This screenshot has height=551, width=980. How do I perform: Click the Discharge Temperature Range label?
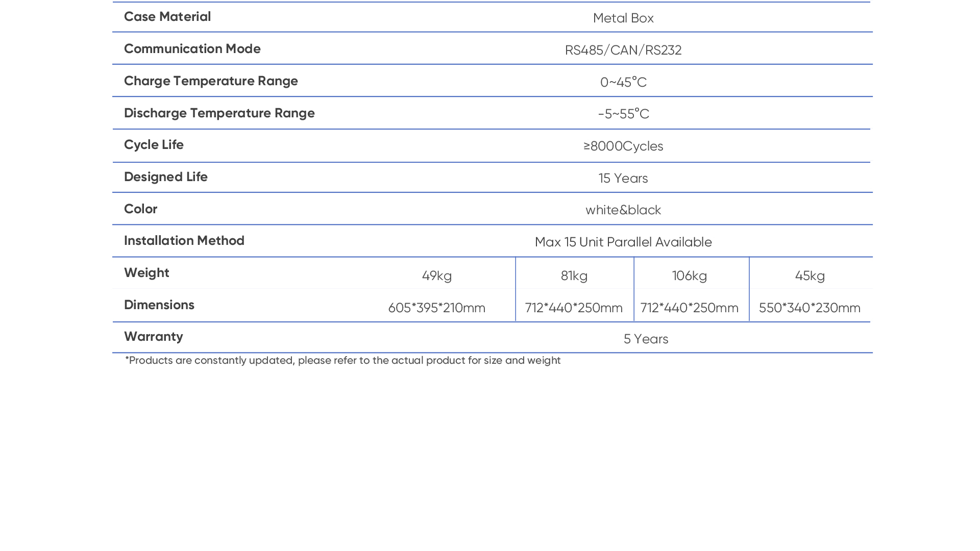[x=219, y=113]
